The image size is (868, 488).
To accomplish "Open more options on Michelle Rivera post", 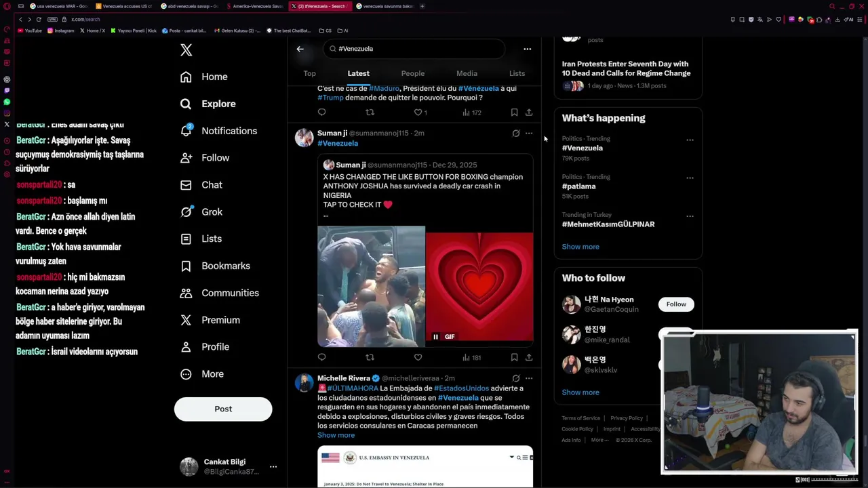I will pyautogui.click(x=529, y=378).
